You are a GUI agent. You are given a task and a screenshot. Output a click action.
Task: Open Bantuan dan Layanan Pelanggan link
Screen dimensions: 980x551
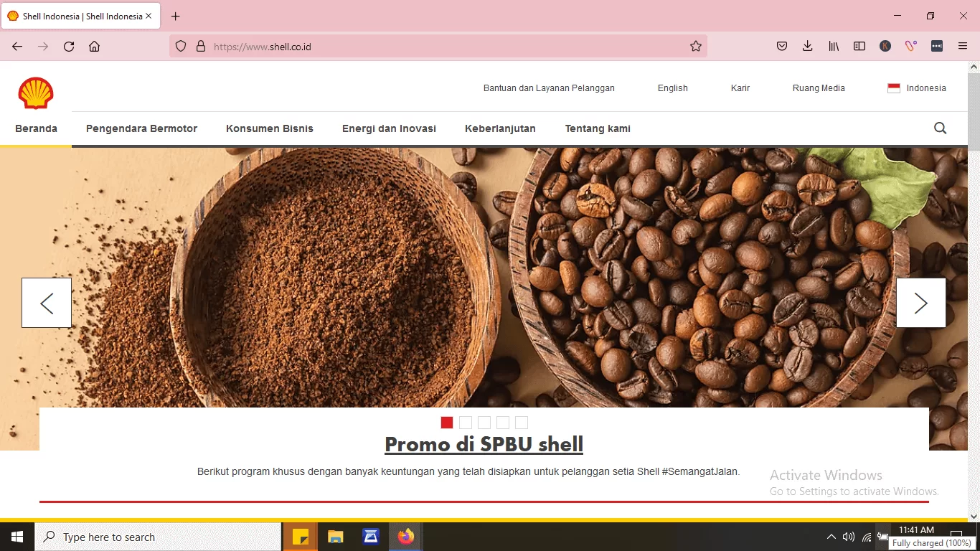tap(549, 88)
